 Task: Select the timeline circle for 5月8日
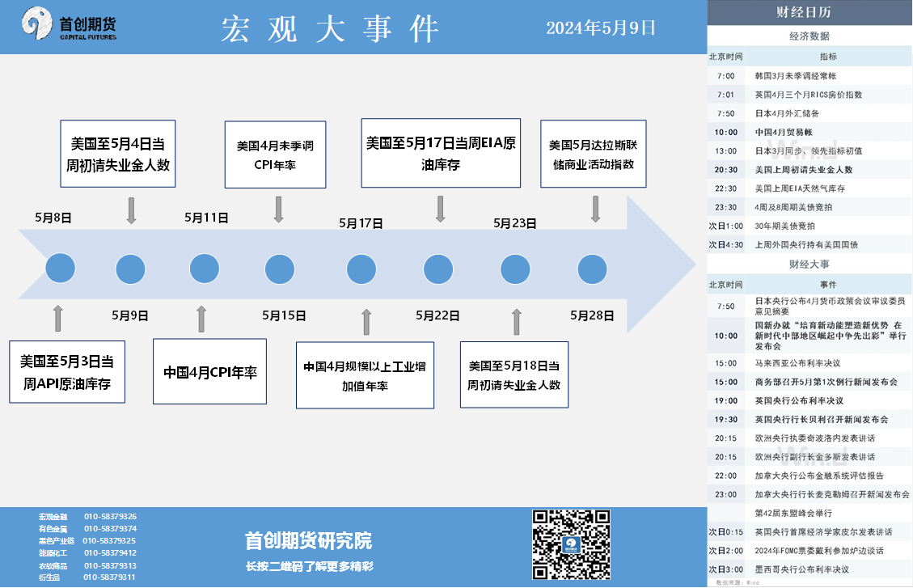click(x=61, y=269)
